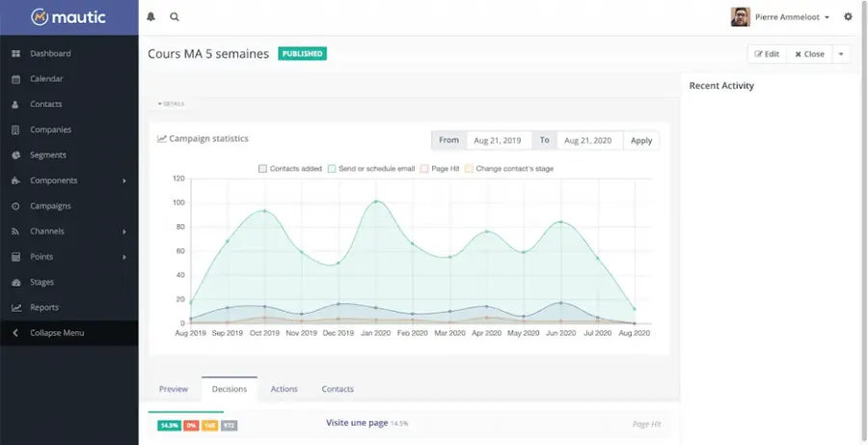The image size is (868, 445).
Task: Navigate to Segments in sidebar
Action: (x=48, y=155)
